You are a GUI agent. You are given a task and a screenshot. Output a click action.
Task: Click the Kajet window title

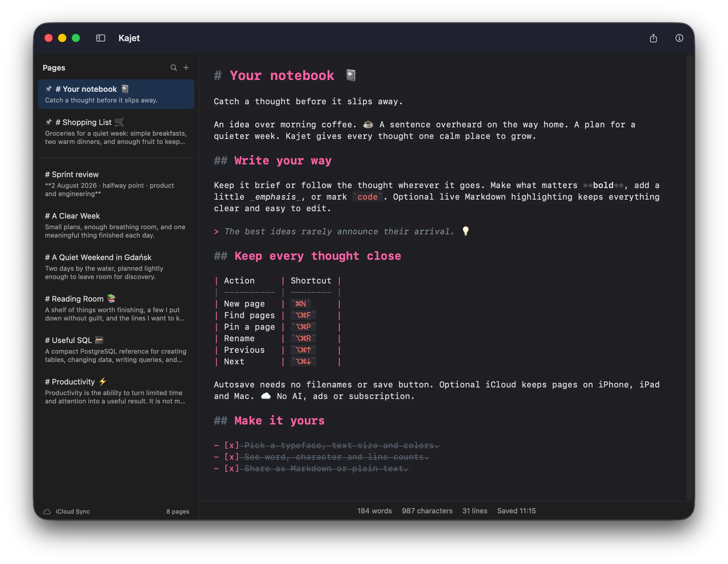tap(129, 38)
